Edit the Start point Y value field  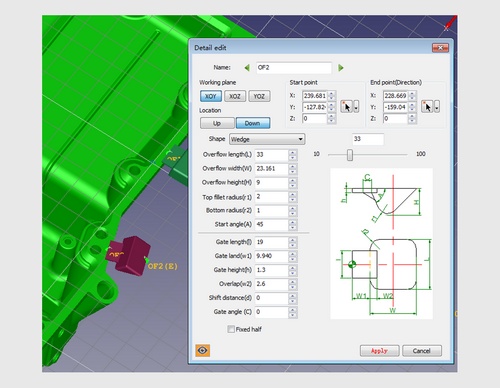tap(314, 107)
